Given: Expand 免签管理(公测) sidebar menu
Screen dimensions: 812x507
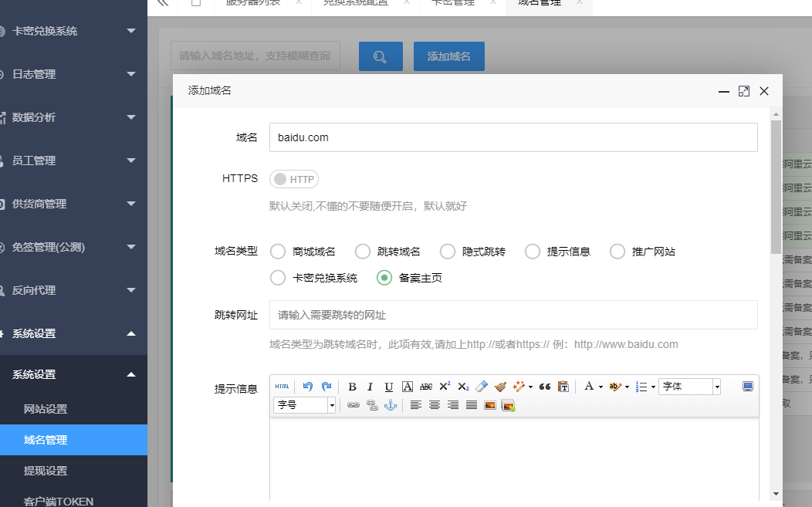Looking at the screenshot, I should point(73,247).
